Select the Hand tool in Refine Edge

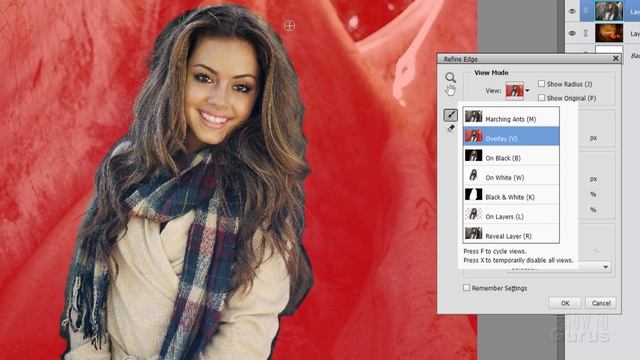point(450,90)
